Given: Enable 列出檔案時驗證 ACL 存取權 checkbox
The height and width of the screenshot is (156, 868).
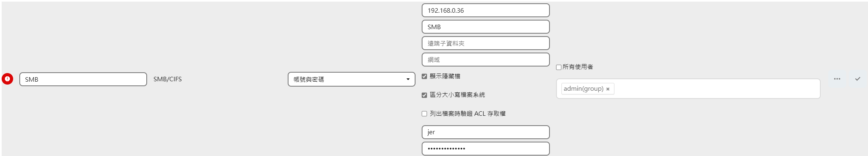Looking at the screenshot, I should click(425, 114).
